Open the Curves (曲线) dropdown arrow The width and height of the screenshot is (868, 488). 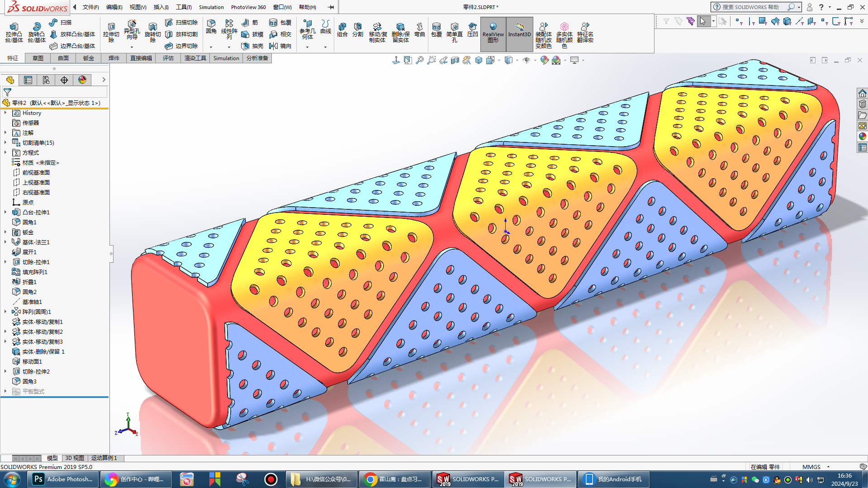[325, 47]
